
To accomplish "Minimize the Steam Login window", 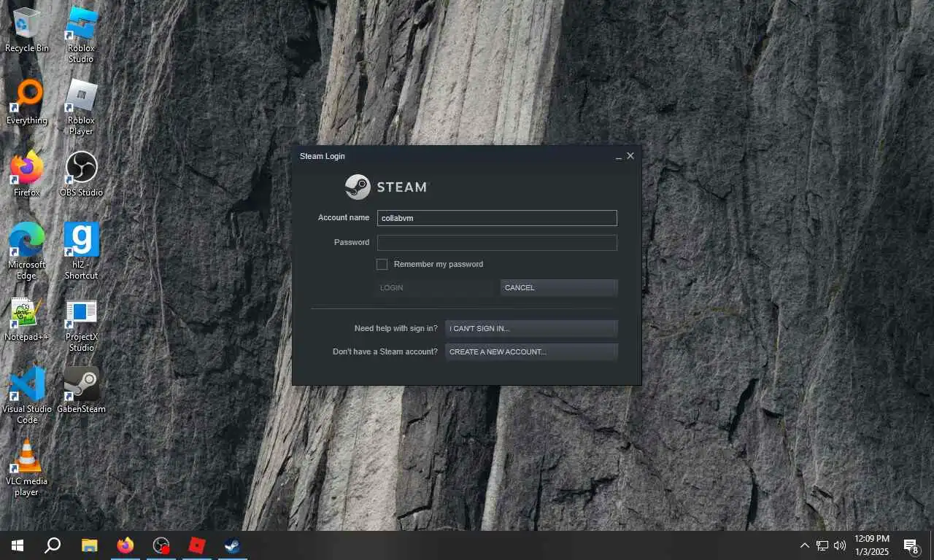I will (619, 156).
